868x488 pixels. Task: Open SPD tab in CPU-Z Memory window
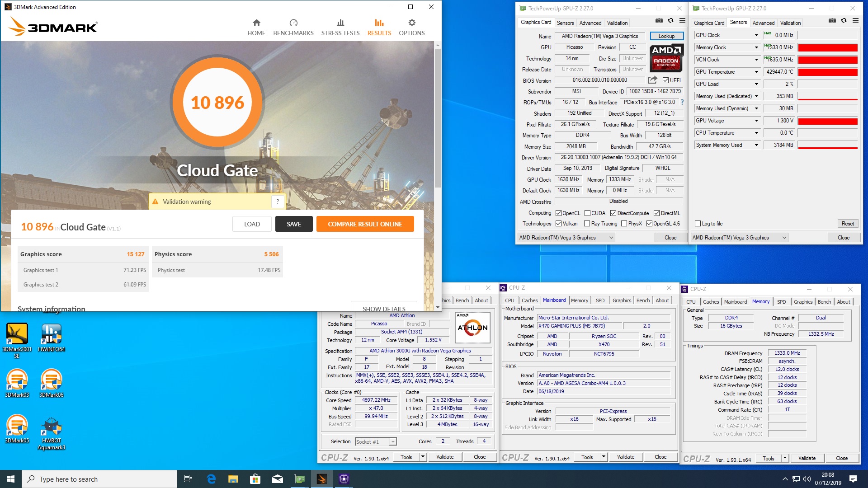[781, 302]
